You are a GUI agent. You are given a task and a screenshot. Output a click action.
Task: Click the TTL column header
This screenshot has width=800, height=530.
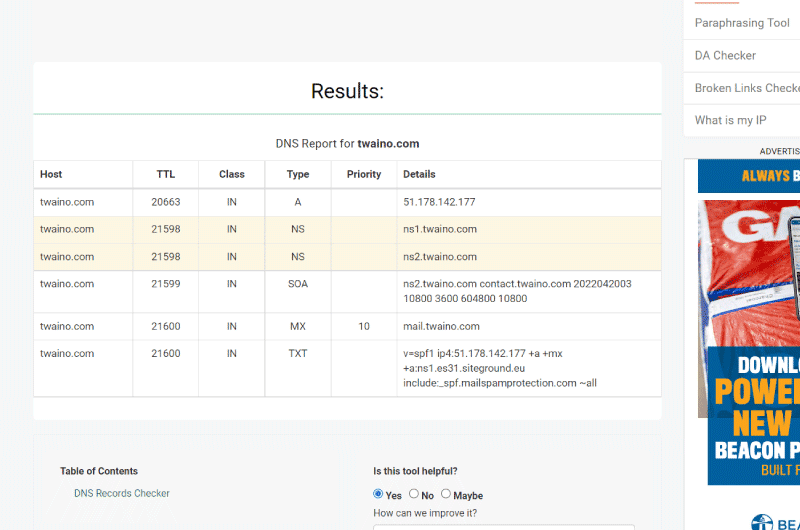click(x=166, y=174)
